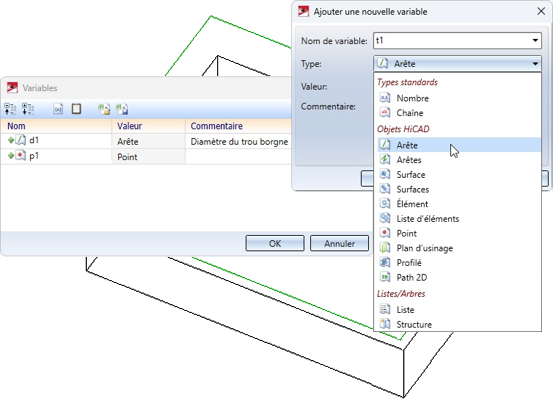Collapse the Type dropdown via its arrow
This screenshot has width=553, height=400.
point(535,64)
